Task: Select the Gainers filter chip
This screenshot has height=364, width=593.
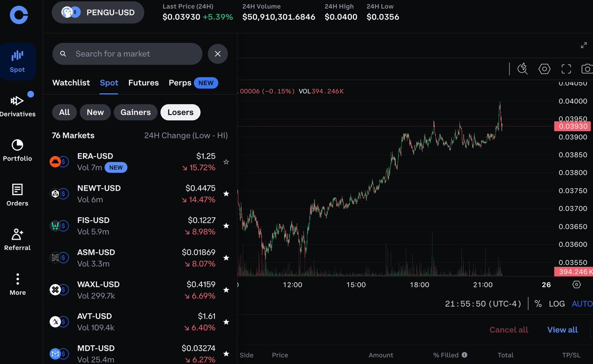Action: click(x=135, y=112)
